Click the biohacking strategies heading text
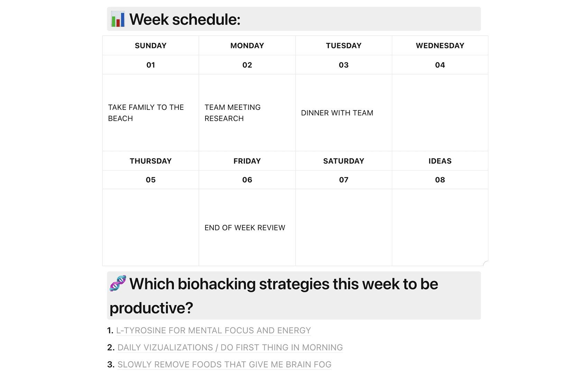This screenshot has height=380, width=588. [x=274, y=296]
